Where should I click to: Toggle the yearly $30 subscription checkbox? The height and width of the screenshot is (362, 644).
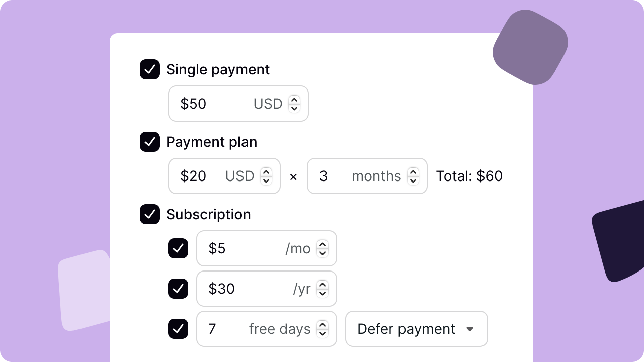(178, 289)
